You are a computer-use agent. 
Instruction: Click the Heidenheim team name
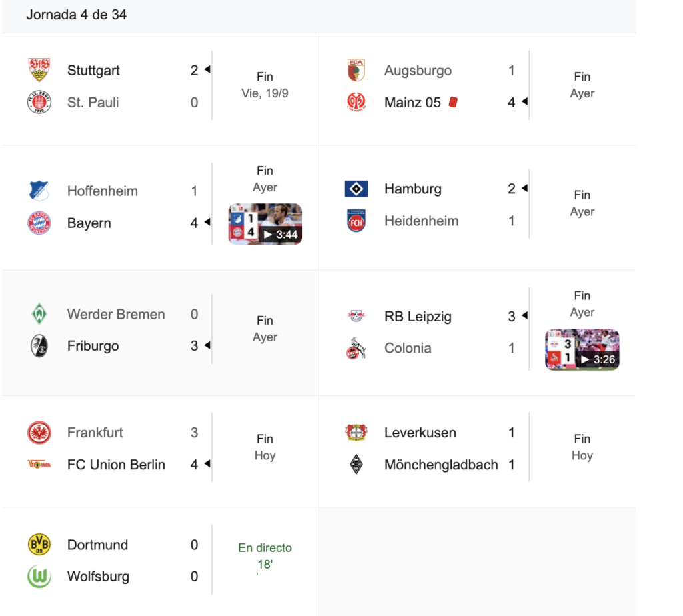[x=421, y=221]
